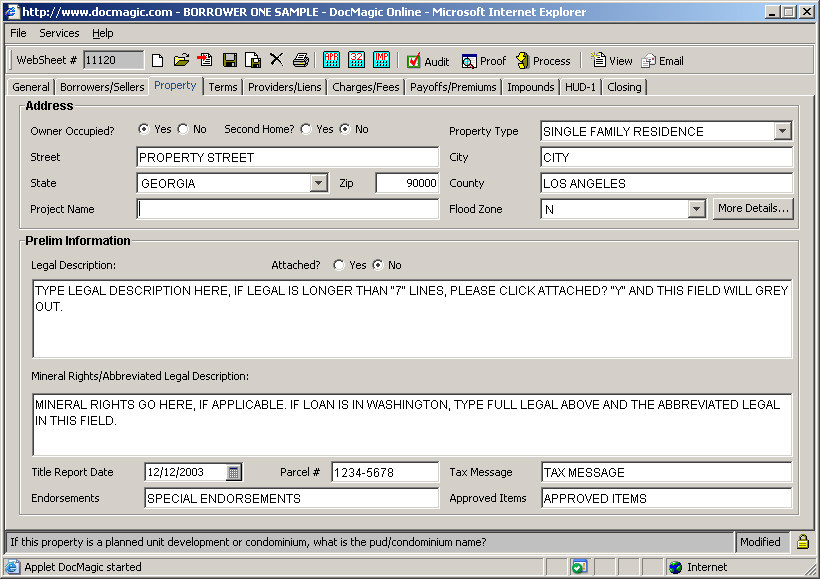Print using the printer icon
Image resolution: width=820 pixels, height=579 pixels.
click(301, 61)
